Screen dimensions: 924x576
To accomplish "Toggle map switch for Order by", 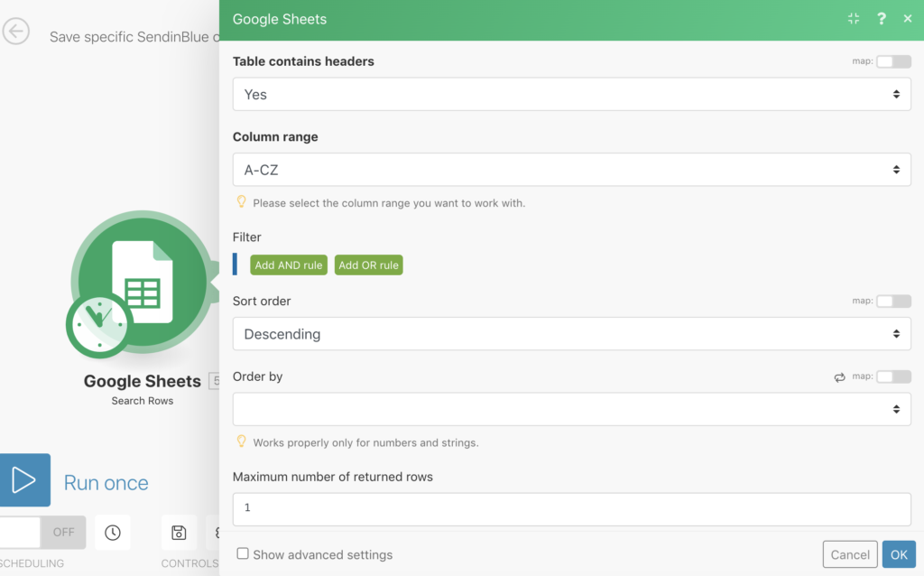I will (893, 376).
